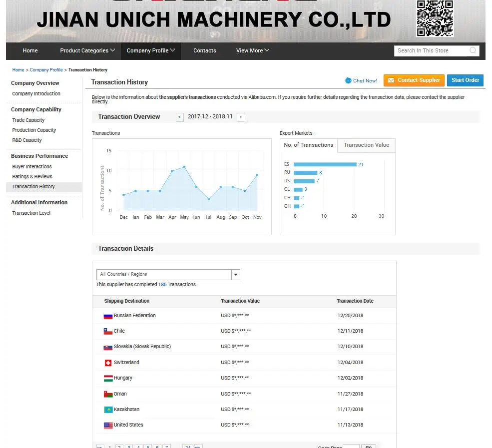The image size is (492, 448).
Task: Click the Jul data point on chart
Action: coord(209,199)
